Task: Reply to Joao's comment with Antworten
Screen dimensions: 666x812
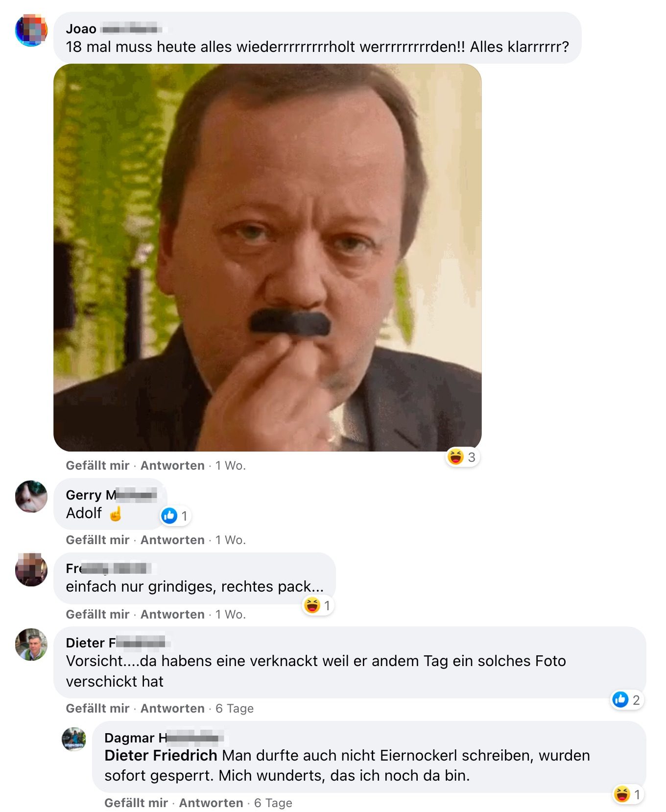Action: 172,465
